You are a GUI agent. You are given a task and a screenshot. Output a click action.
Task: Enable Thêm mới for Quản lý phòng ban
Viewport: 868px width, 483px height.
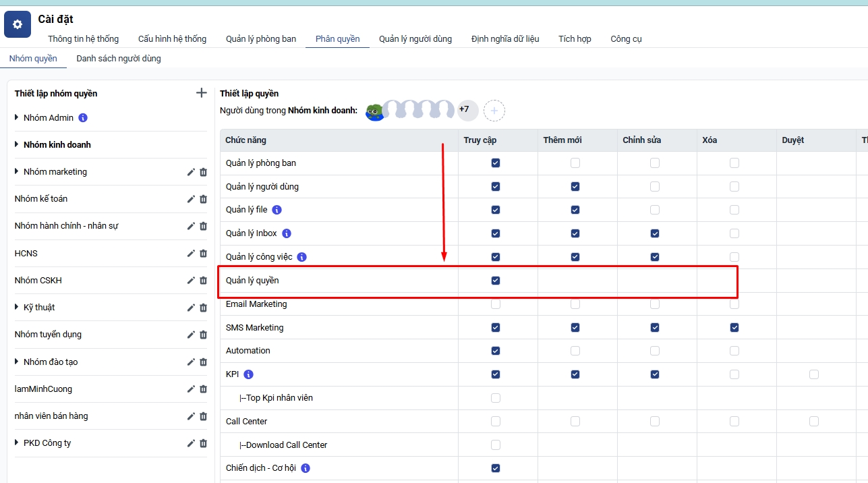point(575,163)
